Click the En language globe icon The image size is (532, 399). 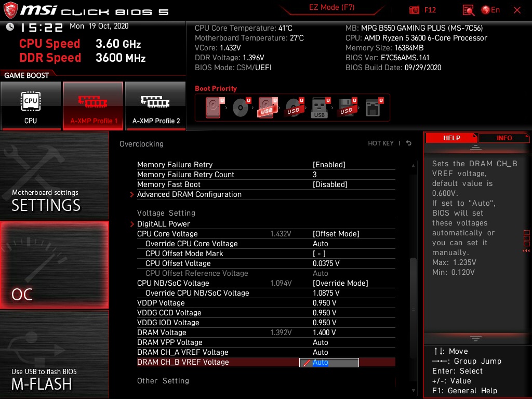tap(485, 10)
